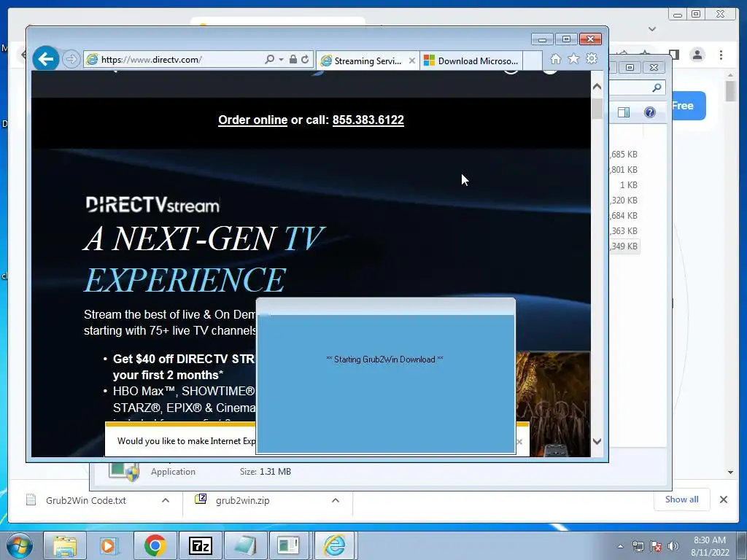View the security lock report icon
Image resolution: width=747 pixels, height=560 pixels.
293,60
